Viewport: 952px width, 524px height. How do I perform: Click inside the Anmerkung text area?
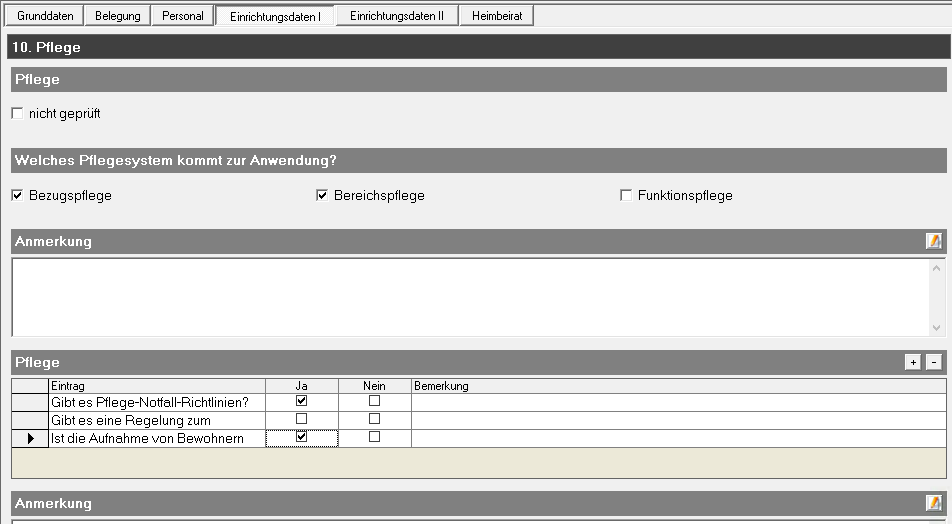(x=470, y=297)
